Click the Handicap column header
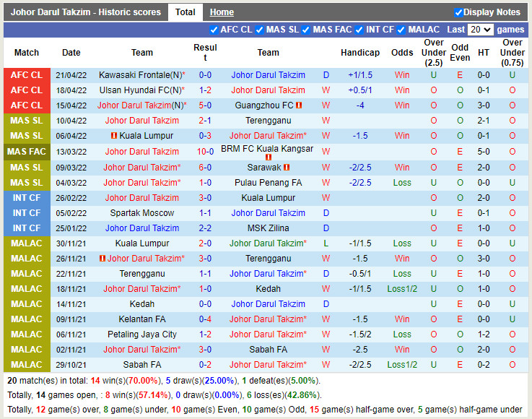The width and height of the screenshot is (532, 419). click(360, 53)
